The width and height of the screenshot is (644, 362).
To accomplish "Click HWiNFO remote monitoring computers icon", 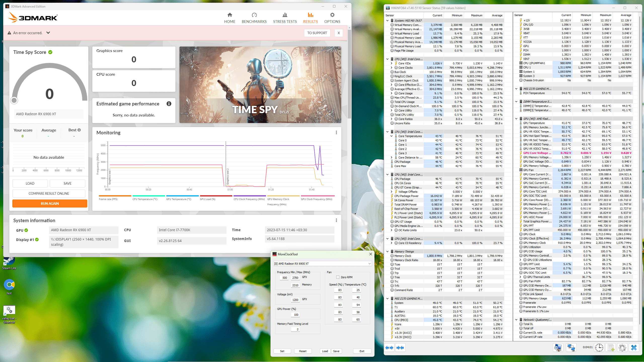I will click(571, 348).
